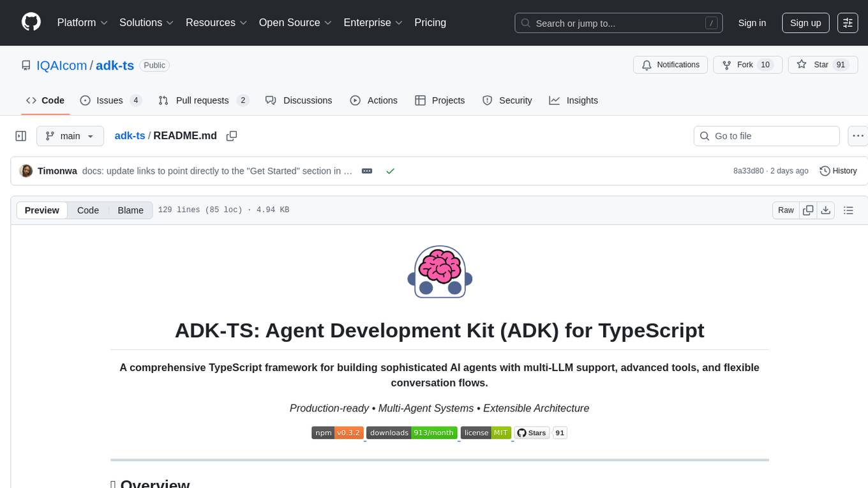
Task: Open the README outline list
Action: point(848,210)
